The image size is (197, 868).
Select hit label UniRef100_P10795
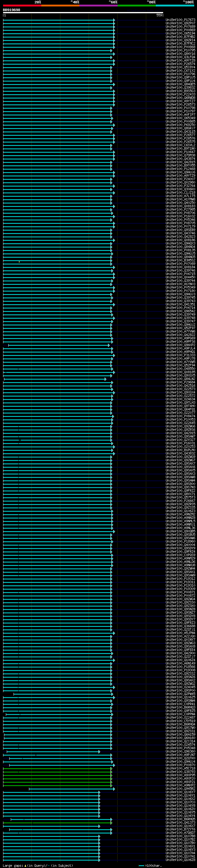180,50
